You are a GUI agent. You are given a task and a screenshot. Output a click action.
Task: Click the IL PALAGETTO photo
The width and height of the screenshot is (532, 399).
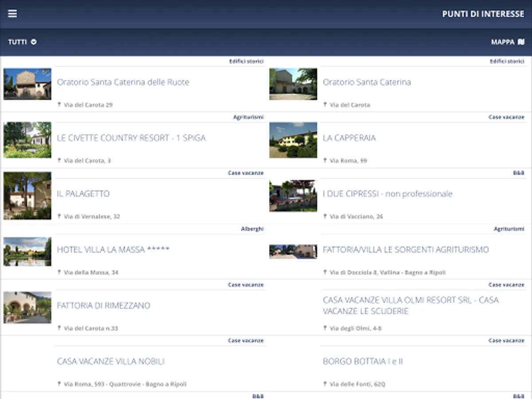point(27,196)
